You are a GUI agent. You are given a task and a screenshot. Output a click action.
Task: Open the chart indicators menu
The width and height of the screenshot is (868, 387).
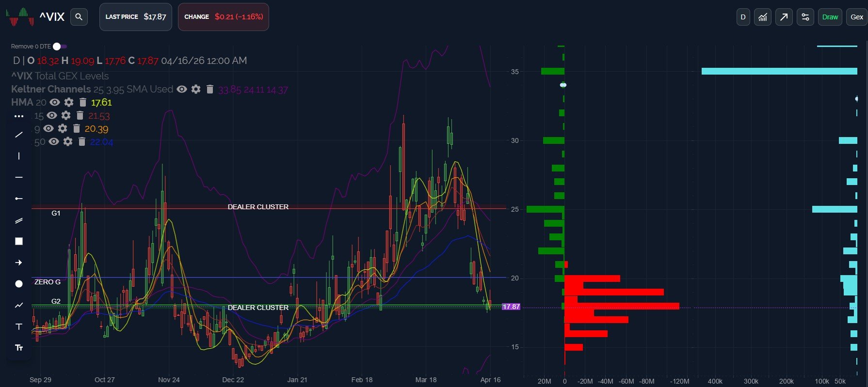point(763,17)
